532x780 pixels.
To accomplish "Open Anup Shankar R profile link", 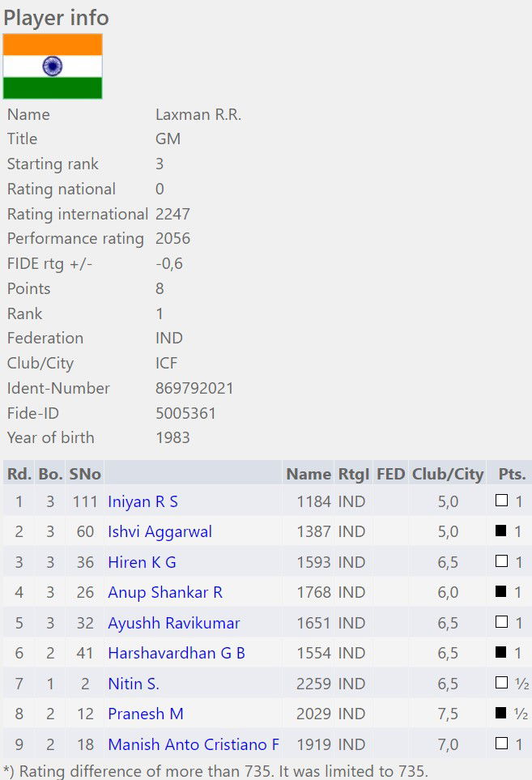I will tap(165, 592).
